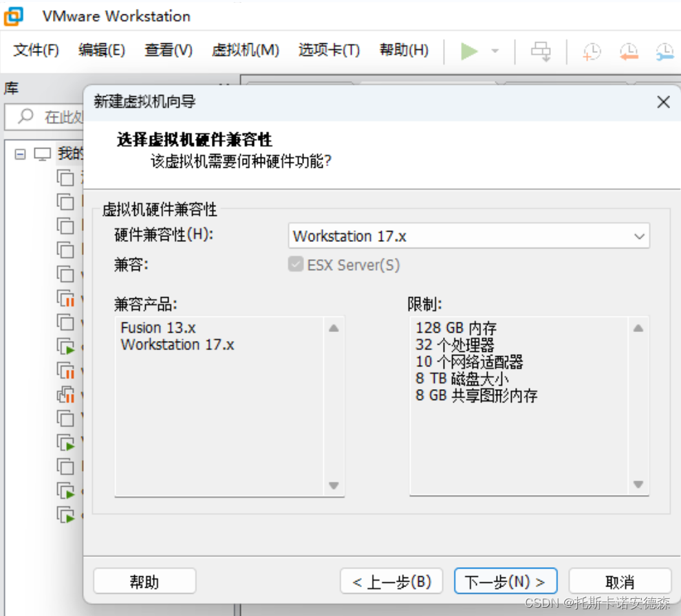Collapse the My Computer tree node
Viewport: 681px width, 616px height.
pyautogui.click(x=20, y=154)
